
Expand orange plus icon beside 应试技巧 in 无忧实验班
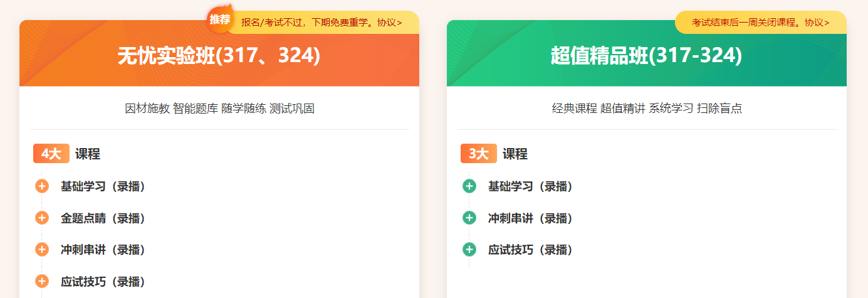[42, 281]
